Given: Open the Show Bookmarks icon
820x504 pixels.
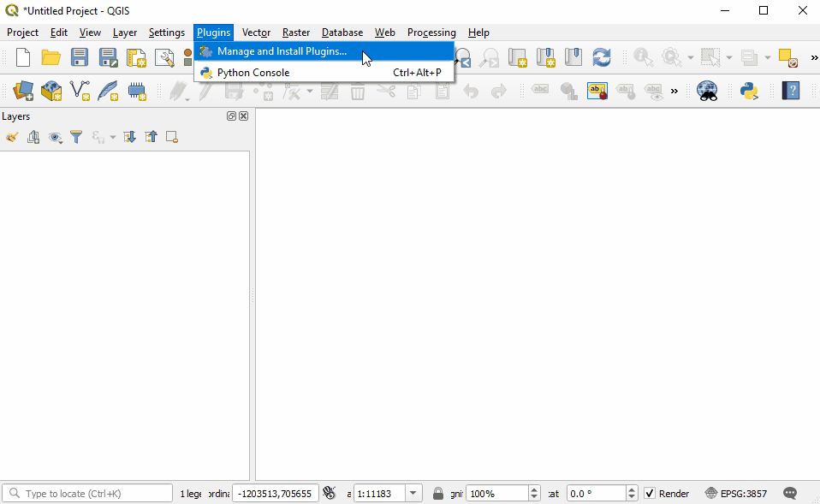Looking at the screenshot, I should point(573,57).
